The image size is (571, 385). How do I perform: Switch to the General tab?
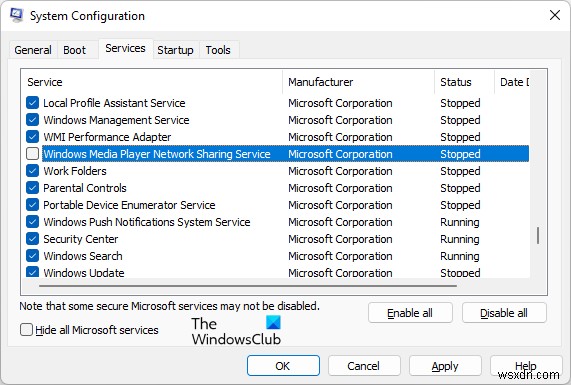pos(33,50)
